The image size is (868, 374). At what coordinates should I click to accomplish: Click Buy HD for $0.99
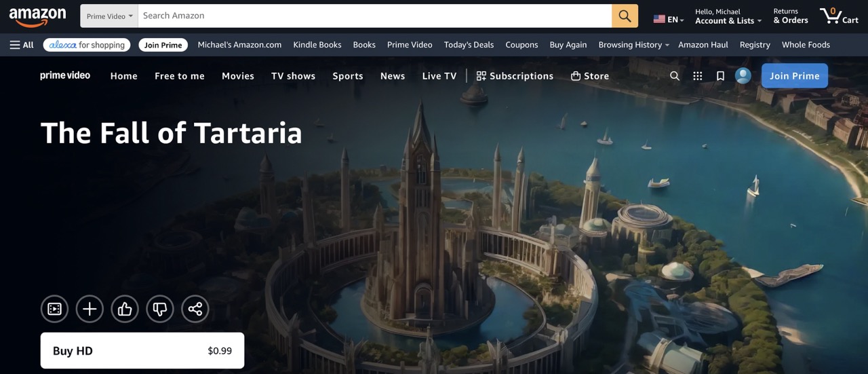coord(142,351)
